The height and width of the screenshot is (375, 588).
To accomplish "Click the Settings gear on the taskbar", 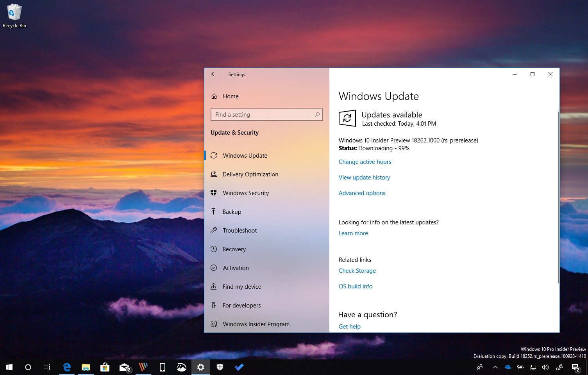I will (x=201, y=367).
